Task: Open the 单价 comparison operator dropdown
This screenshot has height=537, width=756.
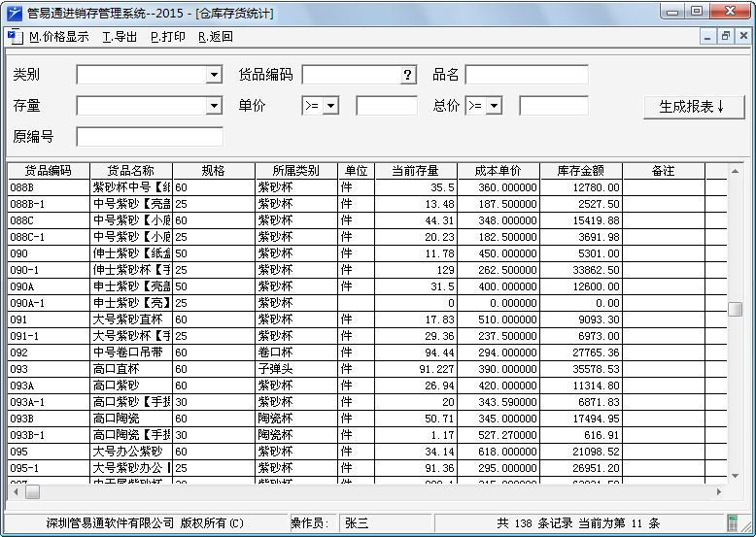Action: click(330, 106)
